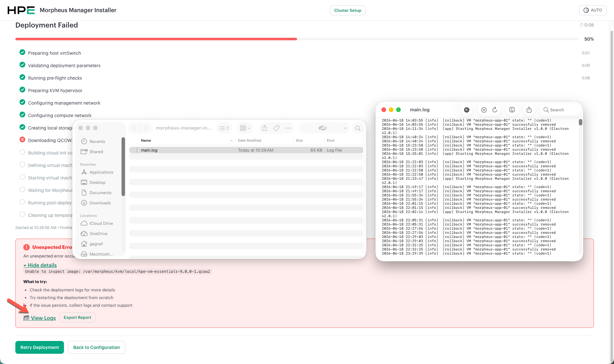Click the Retry Deployment button

coord(40,347)
